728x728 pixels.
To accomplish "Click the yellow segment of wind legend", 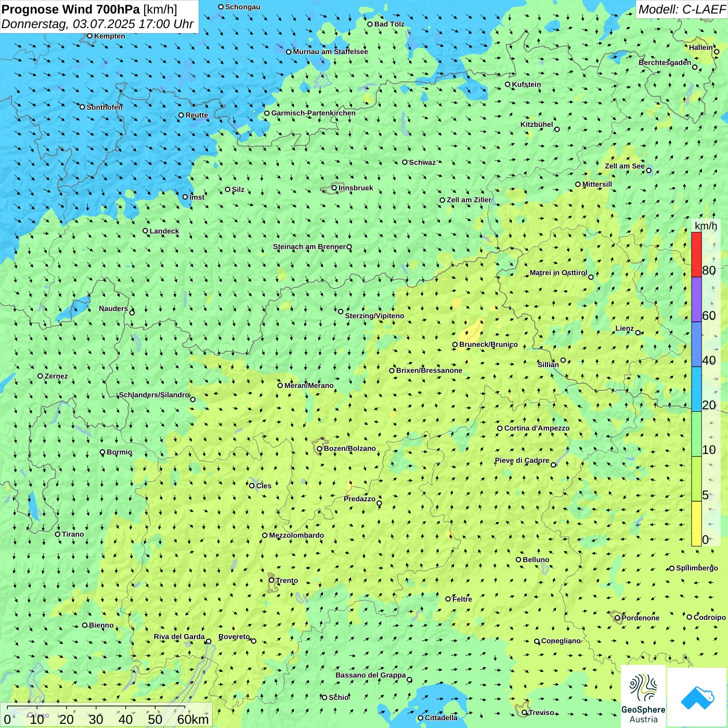I will click(x=696, y=524).
